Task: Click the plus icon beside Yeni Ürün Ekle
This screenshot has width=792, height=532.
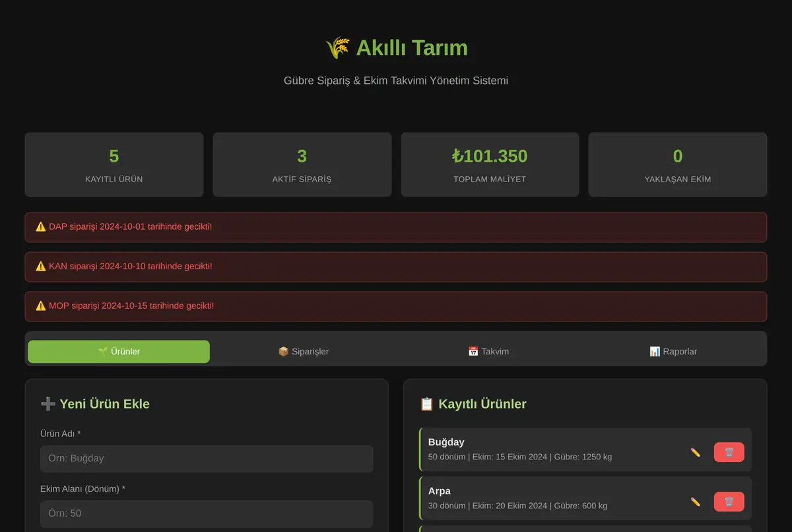Action: point(48,404)
